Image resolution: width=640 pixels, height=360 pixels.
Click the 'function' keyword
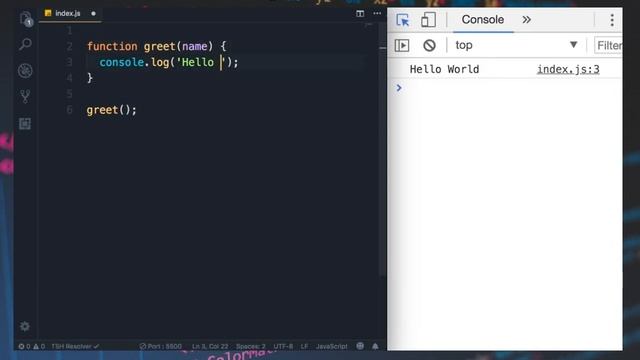112,47
